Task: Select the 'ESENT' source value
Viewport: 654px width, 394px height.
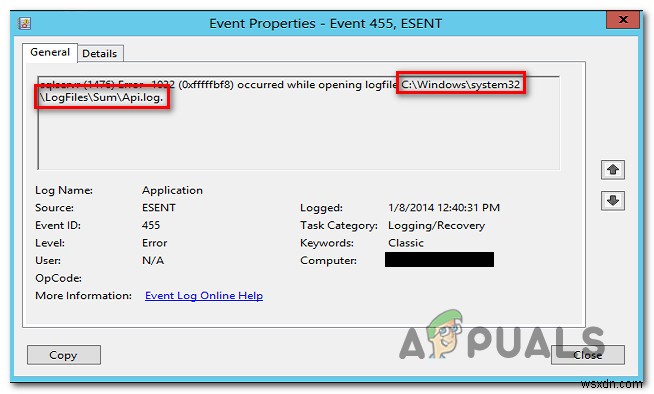Action: click(x=158, y=208)
